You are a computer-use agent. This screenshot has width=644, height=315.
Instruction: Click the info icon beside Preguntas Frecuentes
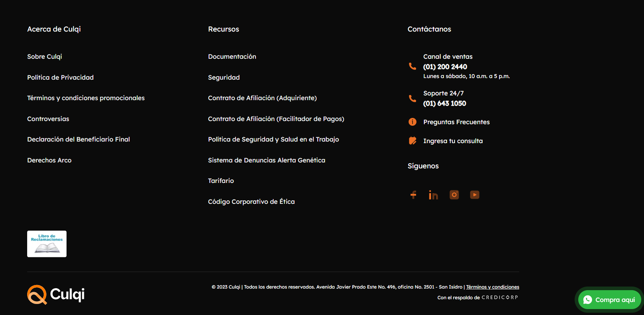click(x=413, y=122)
